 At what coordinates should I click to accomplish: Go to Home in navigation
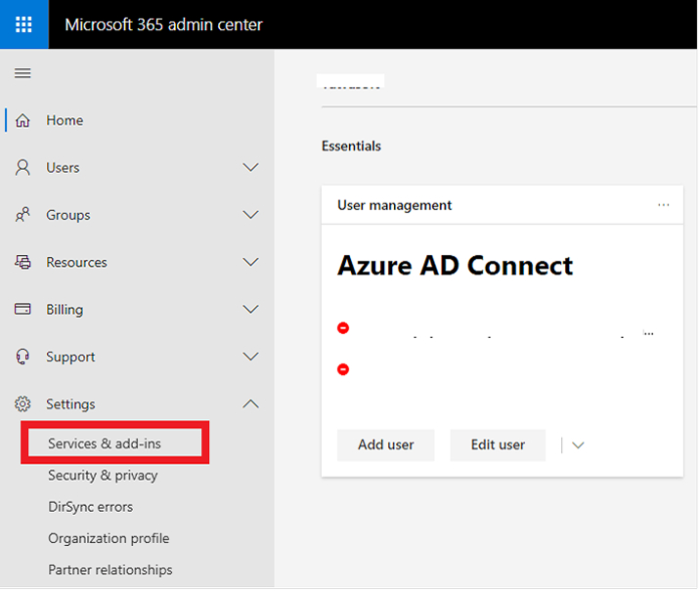tap(65, 120)
